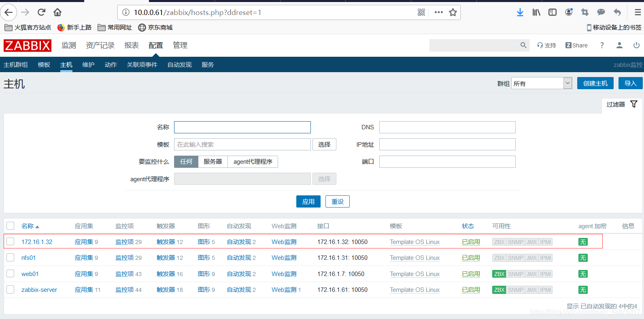The image size is (644, 319).
Task: Apply the filter with 应用 button
Action: pos(308,201)
